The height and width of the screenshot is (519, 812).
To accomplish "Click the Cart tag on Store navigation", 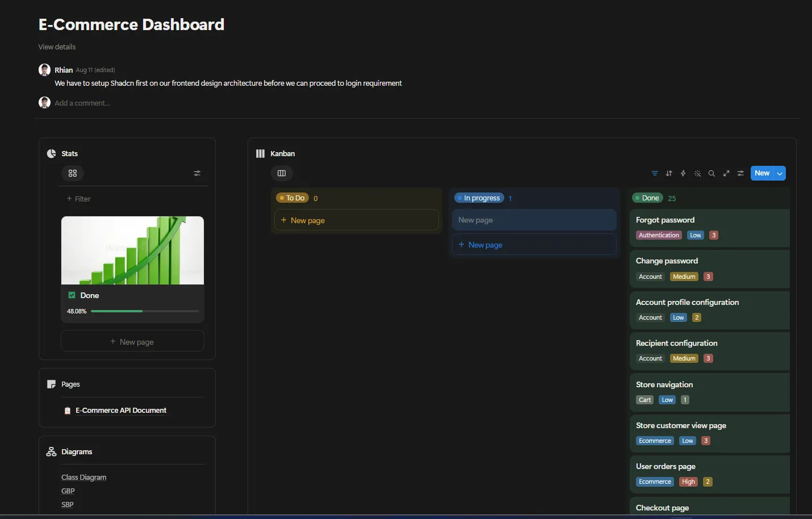I will [x=644, y=400].
